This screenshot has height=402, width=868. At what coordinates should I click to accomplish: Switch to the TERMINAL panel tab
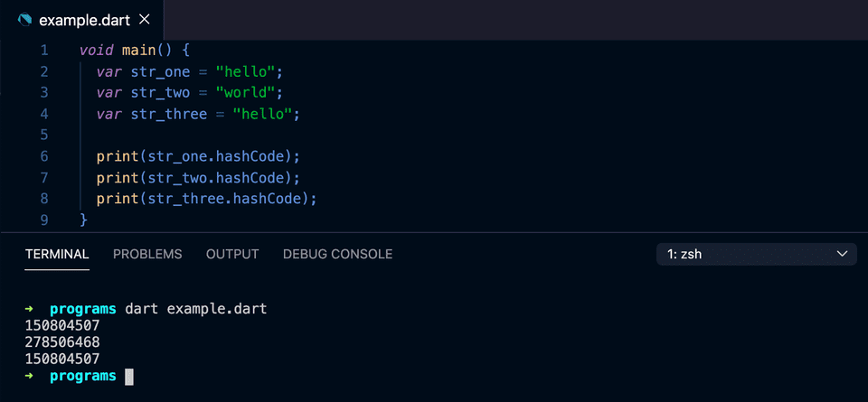[x=57, y=254]
